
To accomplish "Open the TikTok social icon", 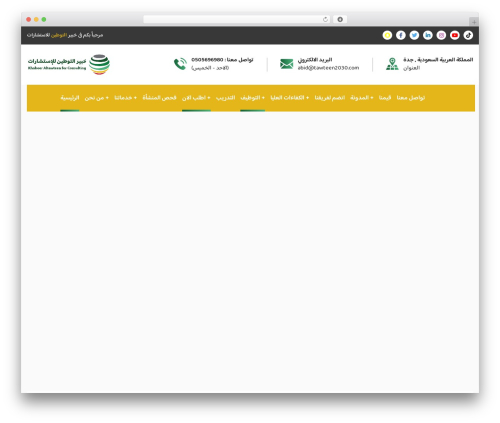I will click(468, 35).
